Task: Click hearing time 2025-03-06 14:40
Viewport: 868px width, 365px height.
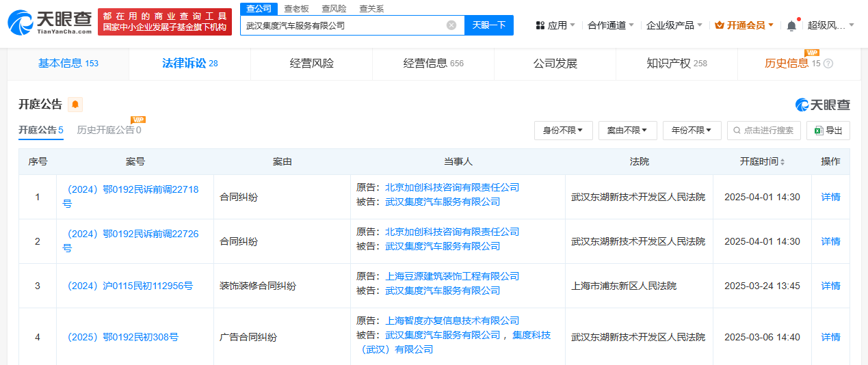Action: 762,337
